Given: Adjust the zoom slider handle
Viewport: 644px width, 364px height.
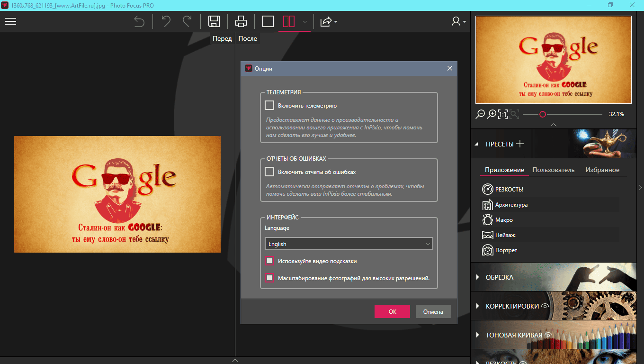Looking at the screenshot, I should coord(543,114).
